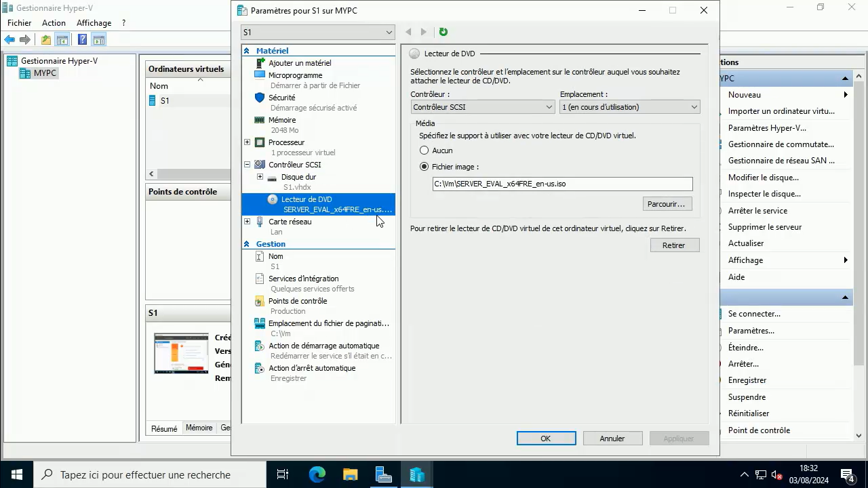Open Services d'intégration settings
Screen dimensions: 868x488
coord(303,279)
